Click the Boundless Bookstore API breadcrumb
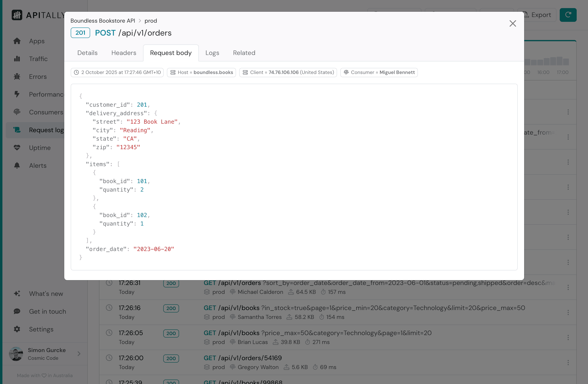Viewport: 588px width, 384px height. 102,21
